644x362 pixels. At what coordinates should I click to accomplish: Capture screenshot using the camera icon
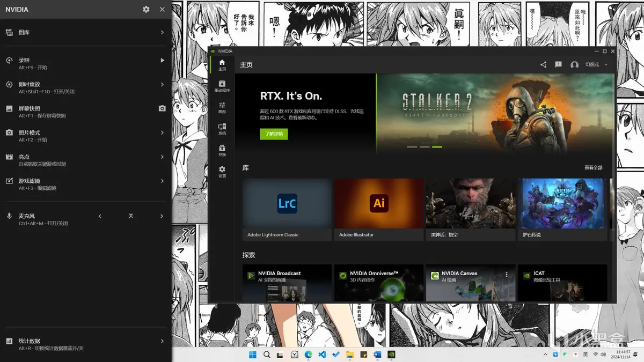pos(162,108)
